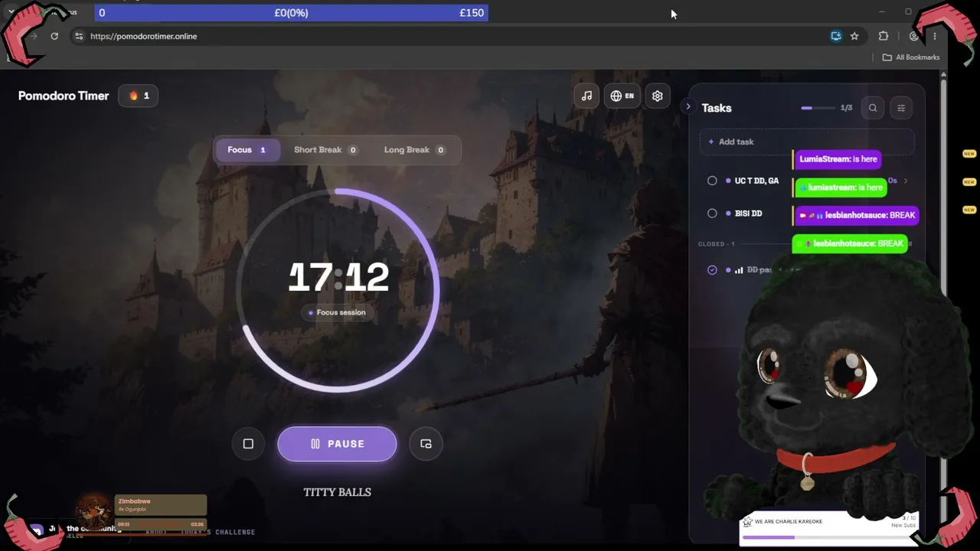The image size is (980, 551).
Task: Click the fire streak counter badge
Action: [x=139, y=96]
